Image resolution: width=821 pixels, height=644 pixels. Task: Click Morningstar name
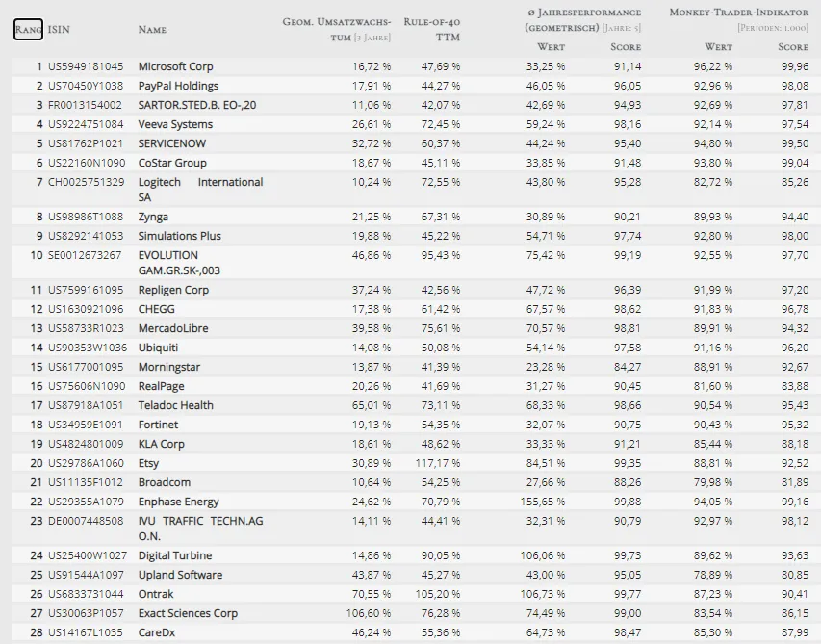pos(169,367)
